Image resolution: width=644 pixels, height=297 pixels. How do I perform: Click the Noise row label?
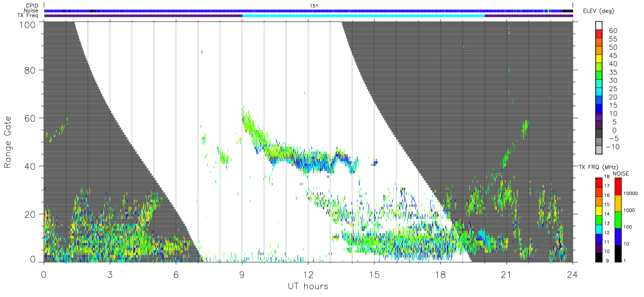point(31,10)
